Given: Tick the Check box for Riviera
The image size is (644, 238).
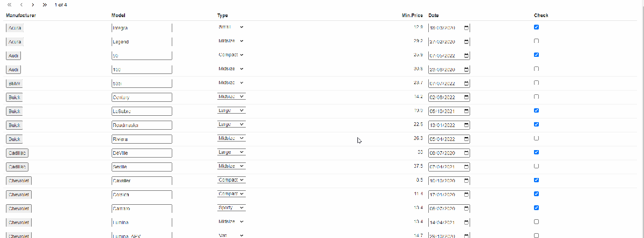Looking at the screenshot, I should point(537,138).
